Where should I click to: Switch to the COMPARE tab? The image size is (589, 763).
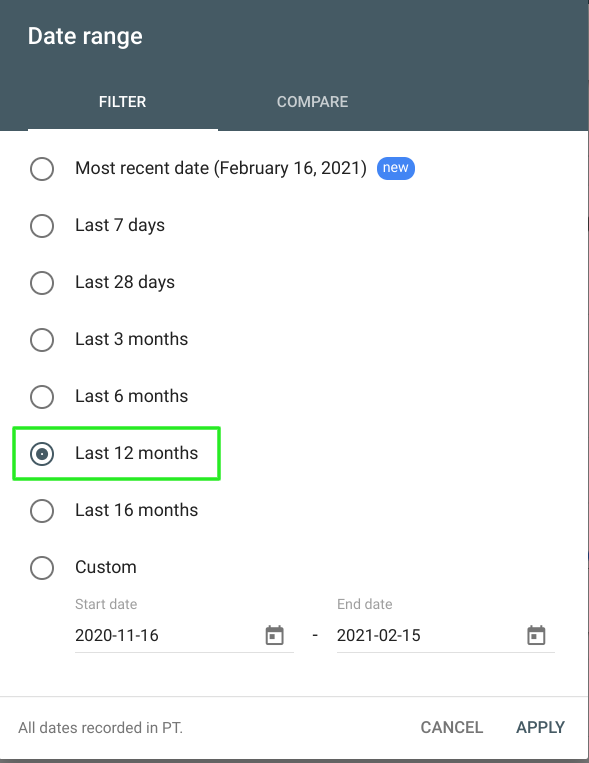313,102
